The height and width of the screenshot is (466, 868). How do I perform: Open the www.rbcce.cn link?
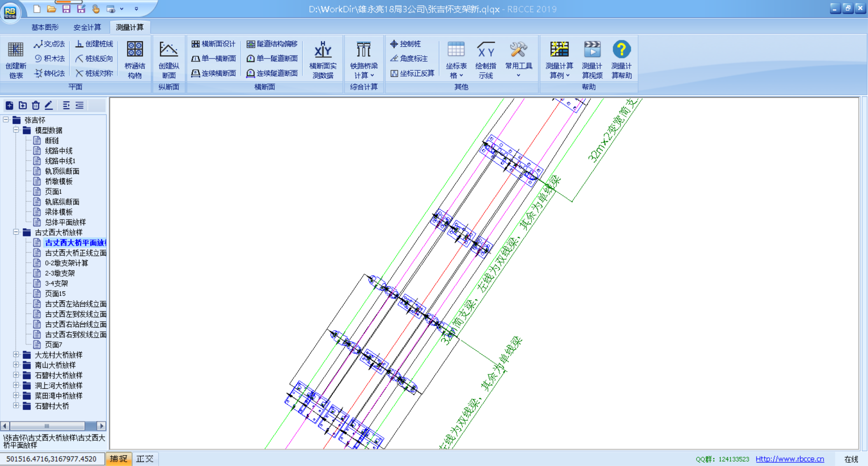click(x=790, y=459)
